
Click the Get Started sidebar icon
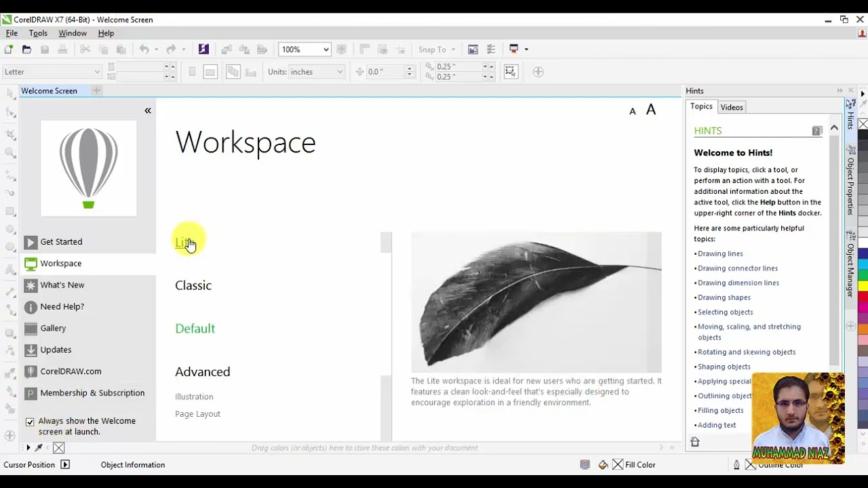[x=31, y=242]
